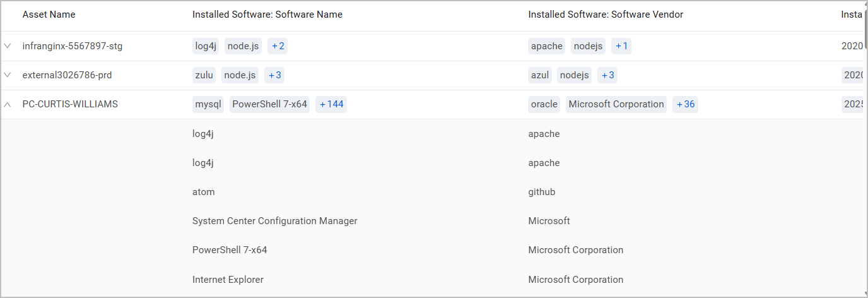Open the +144 software names badge
The height and width of the screenshot is (298, 868).
click(332, 104)
